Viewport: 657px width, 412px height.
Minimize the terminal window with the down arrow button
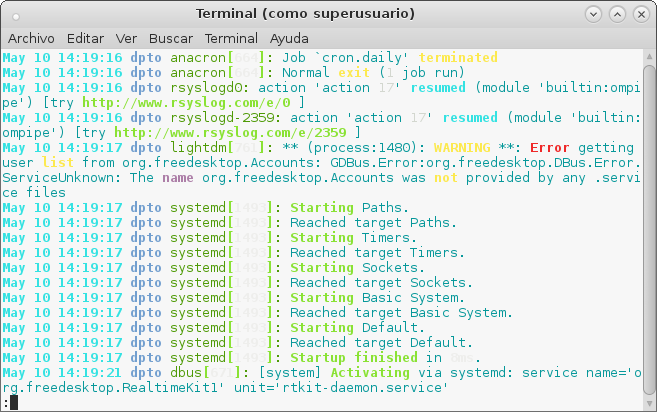(593, 15)
